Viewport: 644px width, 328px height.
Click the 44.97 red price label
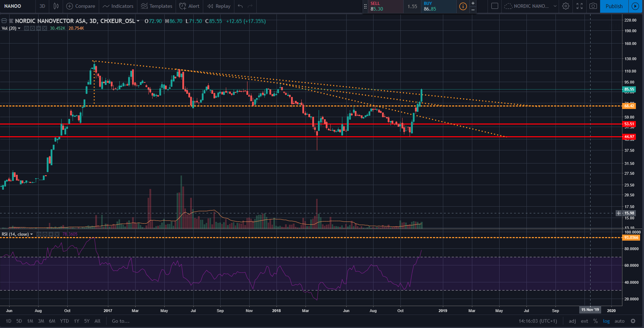coord(629,137)
